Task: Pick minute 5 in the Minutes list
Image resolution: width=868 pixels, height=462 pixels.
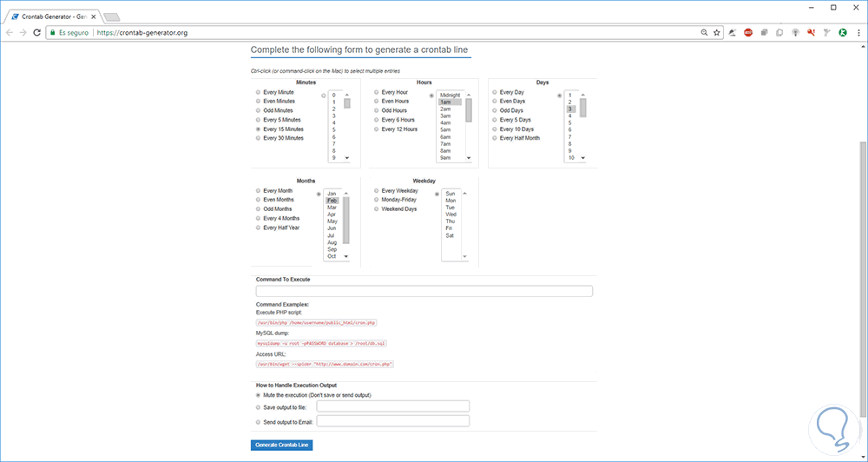Action: point(334,130)
